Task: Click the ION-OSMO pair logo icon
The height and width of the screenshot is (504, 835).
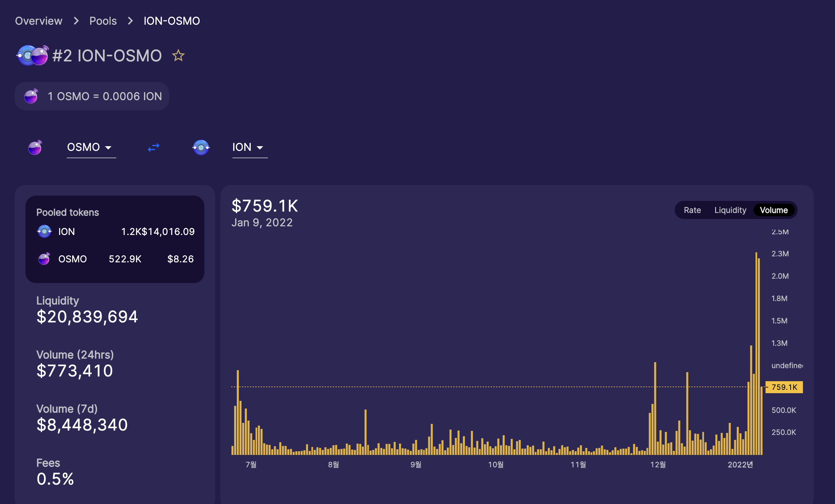Action: click(x=32, y=55)
